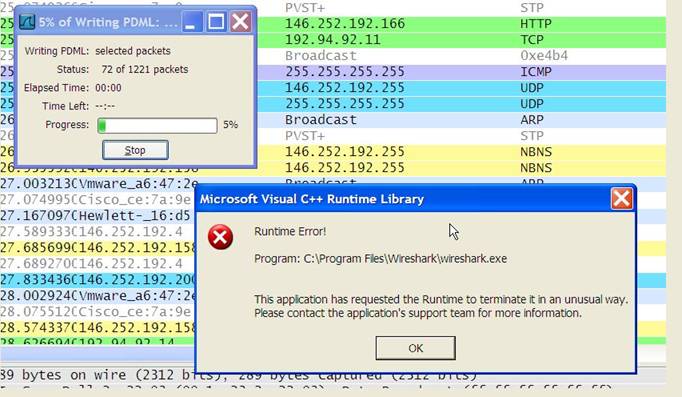Click the Elapsed Time 00:00 value

[108, 88]
